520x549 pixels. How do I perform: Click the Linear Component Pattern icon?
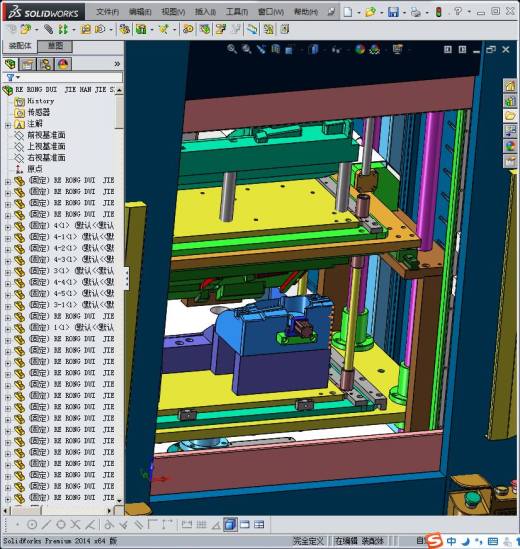(63, 29)
